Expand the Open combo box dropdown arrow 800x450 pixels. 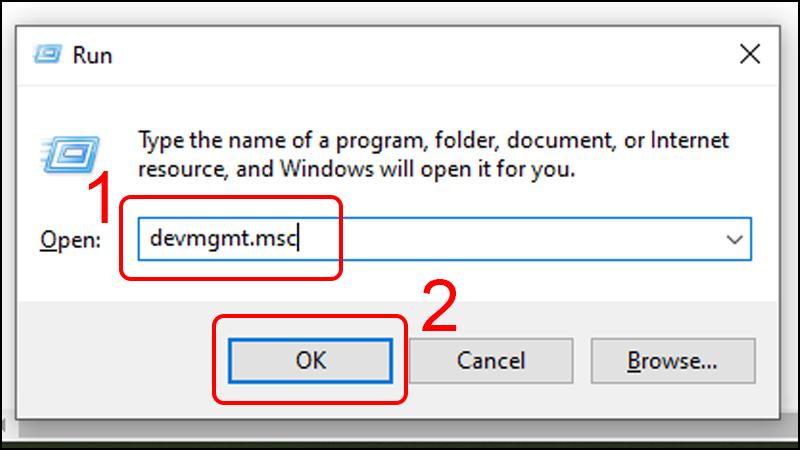coord(735,240)
